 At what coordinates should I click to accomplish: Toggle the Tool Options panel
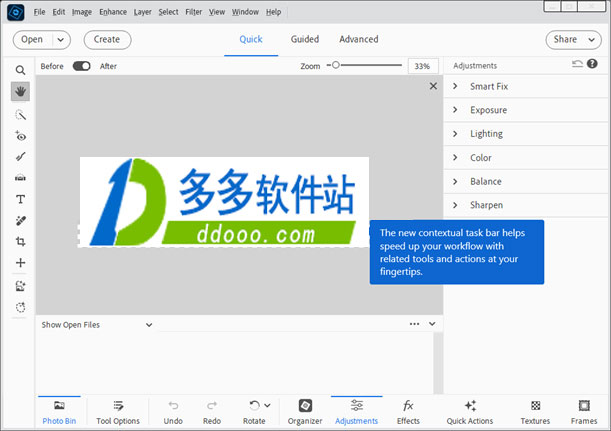118,412
